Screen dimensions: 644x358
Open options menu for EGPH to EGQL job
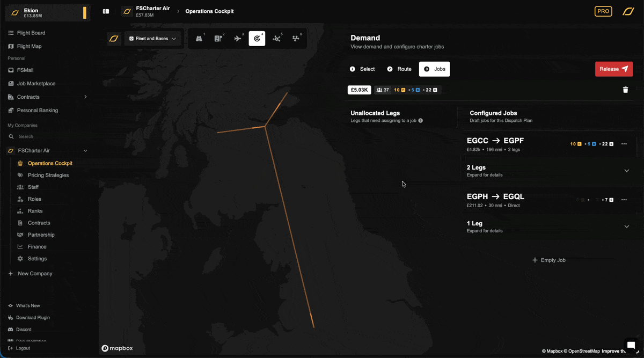coord(624,200)
